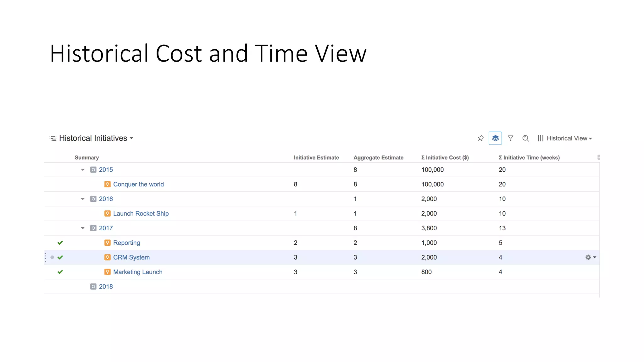Select Initiative Estimate 8 for Conquer the world
The width and height of the screenshot is (644, 362).
point(296,184)
